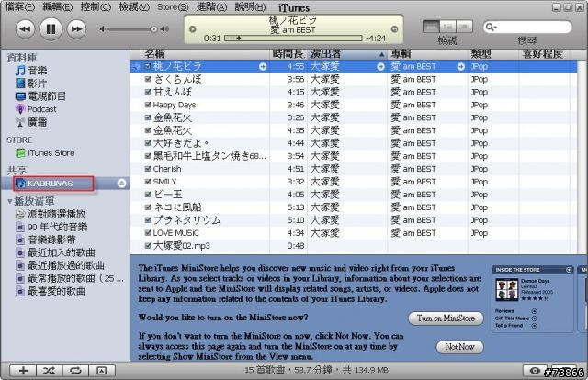
Task: Show or hide the artwork viewer
Action: [x=101, y=371]
